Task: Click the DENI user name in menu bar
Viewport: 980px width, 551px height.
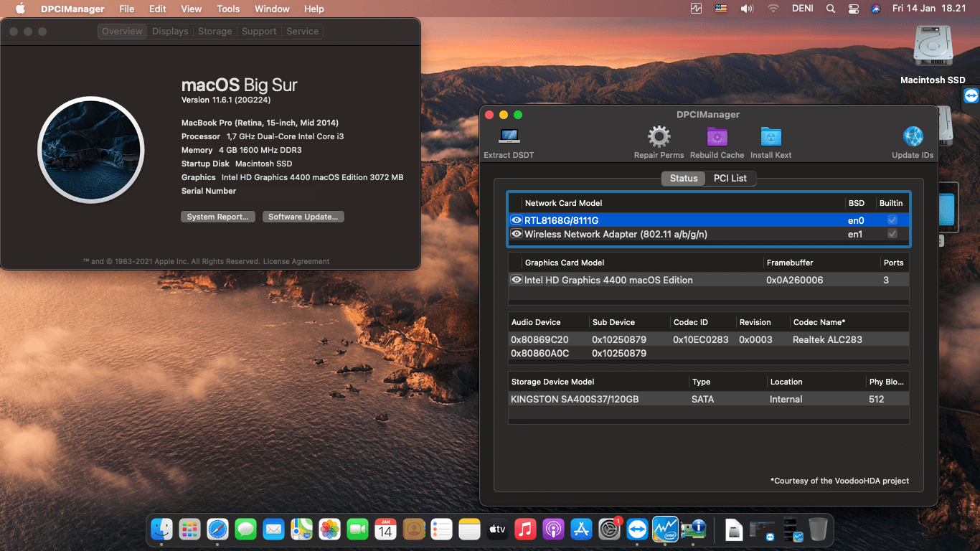Action: tap(803, 9)
